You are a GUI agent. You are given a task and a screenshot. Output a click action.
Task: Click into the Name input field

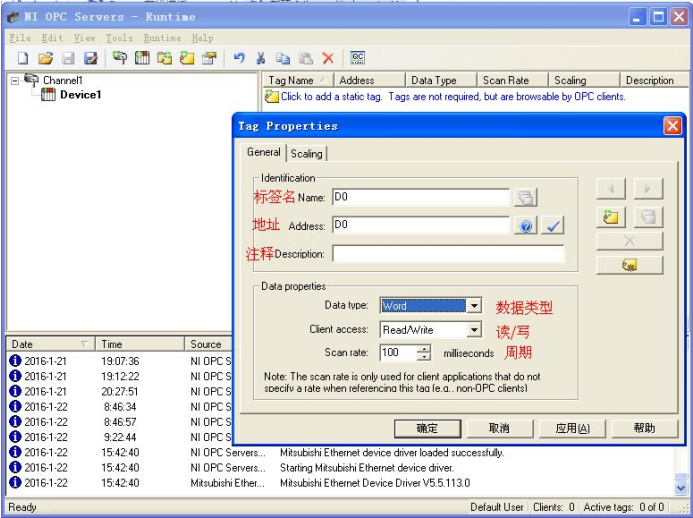421,197
